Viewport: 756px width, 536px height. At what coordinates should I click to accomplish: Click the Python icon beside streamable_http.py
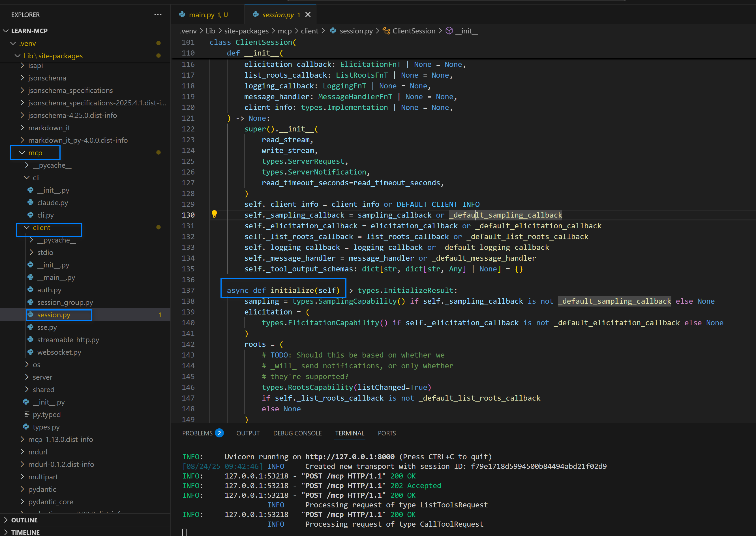click(31, 340)
